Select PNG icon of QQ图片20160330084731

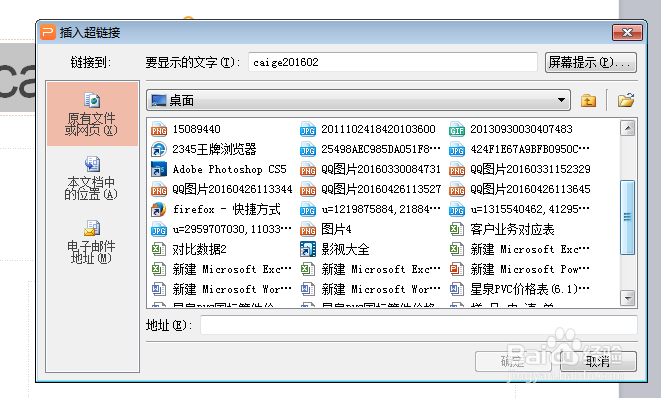point(308,169)
